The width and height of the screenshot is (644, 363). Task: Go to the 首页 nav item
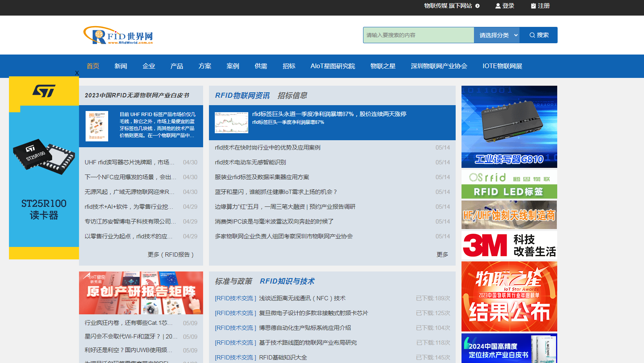click(93, 66)
